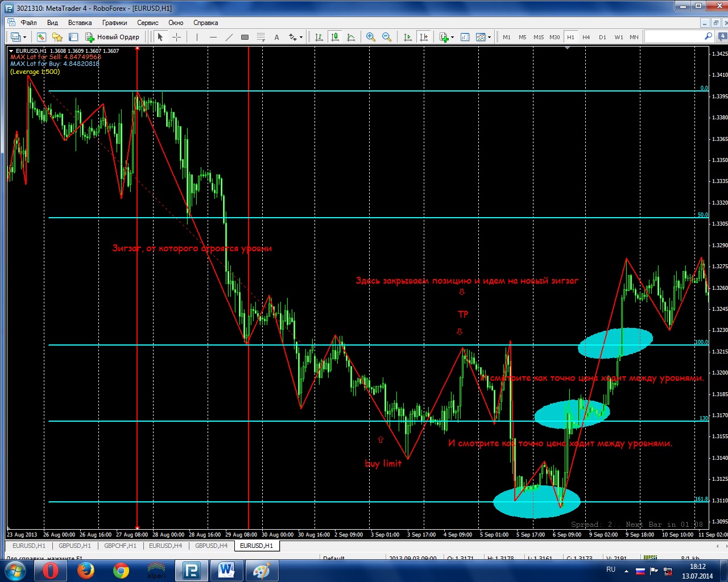This screenshot has height=582, width=728.
Task: Open the Вставка menu
Action: (x=80, y=23)
